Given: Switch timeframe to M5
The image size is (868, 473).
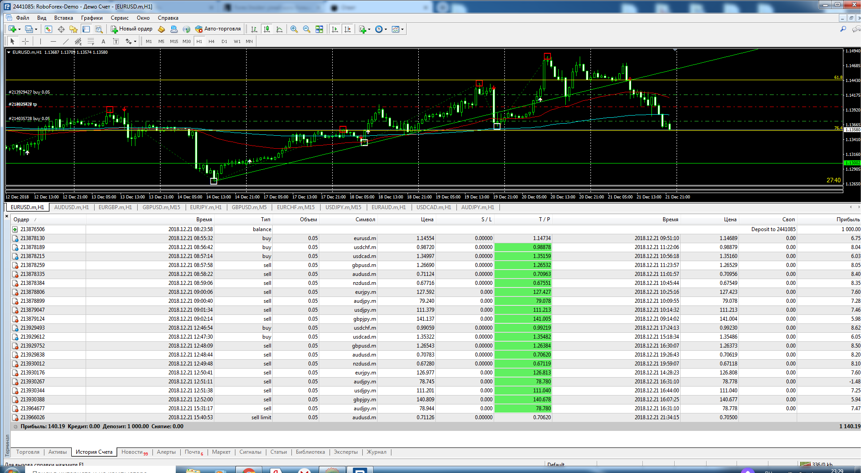Looking at the screenshot, I should click(x=161, y=41).
